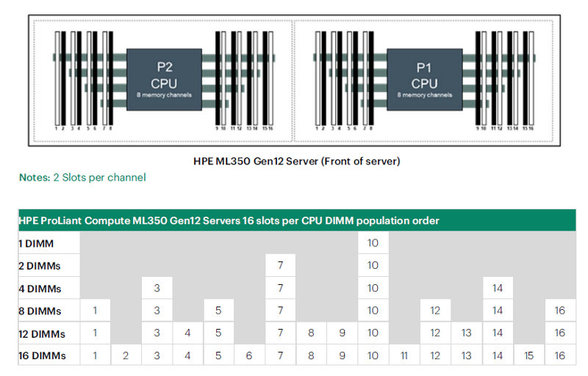Click cell 4 in the 12 DIMMs row

click(x=188, y=333)
